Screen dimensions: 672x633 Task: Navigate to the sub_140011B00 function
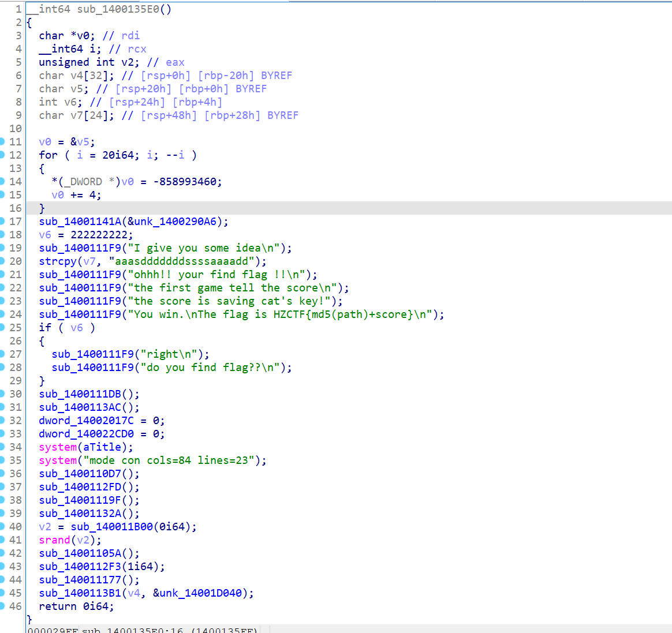tap(111, 526)
